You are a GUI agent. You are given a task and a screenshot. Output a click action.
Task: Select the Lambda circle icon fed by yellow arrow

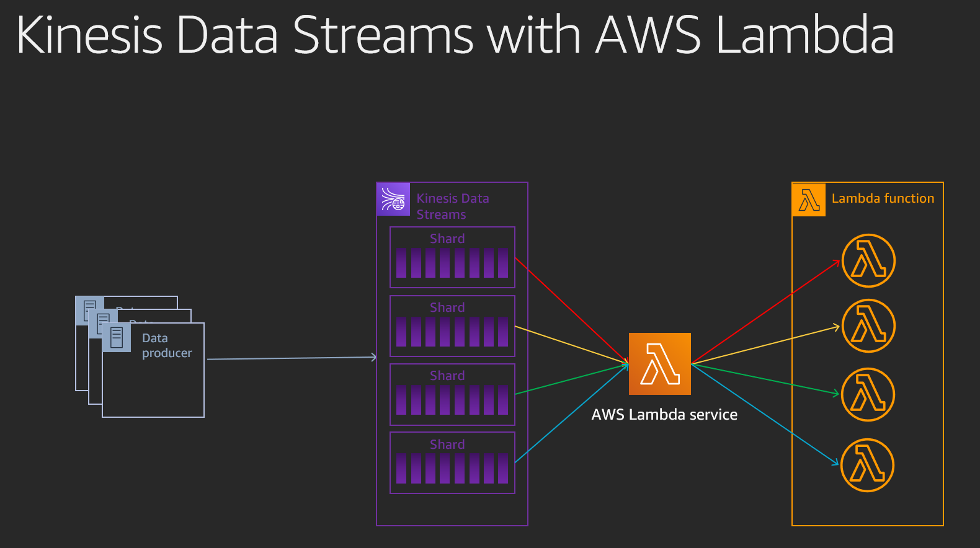coord(868,325)
